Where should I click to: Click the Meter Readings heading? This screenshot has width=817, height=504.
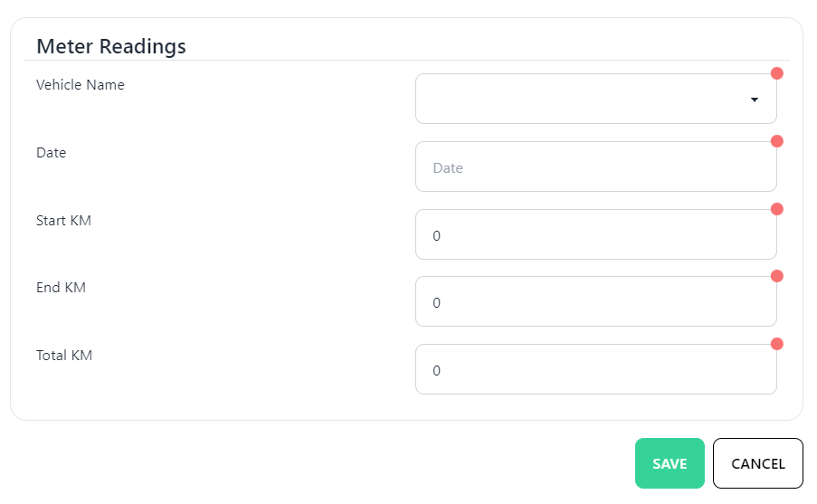(111, 46)
